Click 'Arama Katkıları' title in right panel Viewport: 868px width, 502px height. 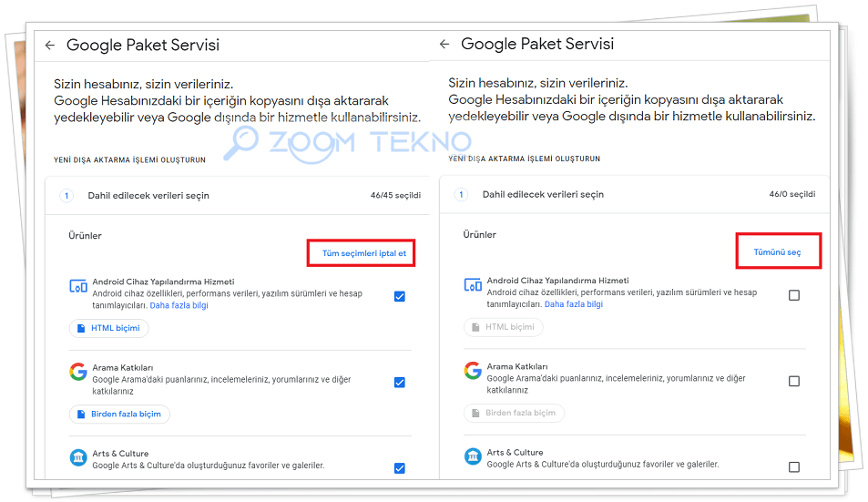[x=517, y=366]
